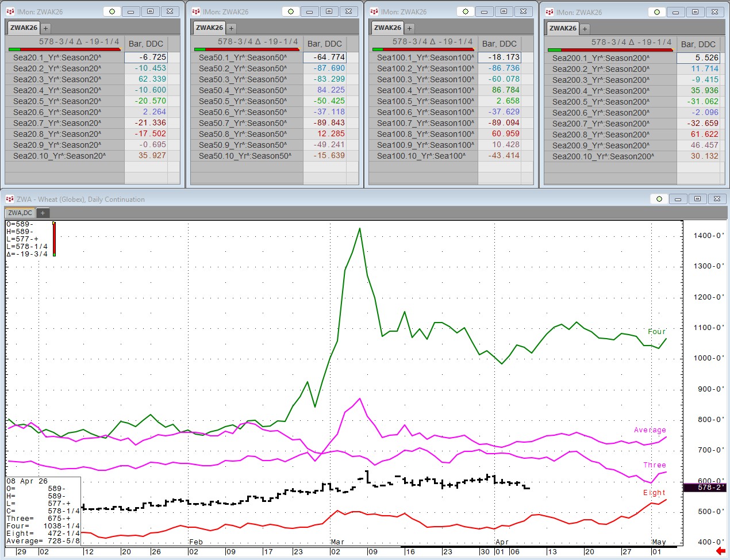
Task: Select the Sea200.8_Yr^:Season200^ row
Action: [x=601, y=135]
